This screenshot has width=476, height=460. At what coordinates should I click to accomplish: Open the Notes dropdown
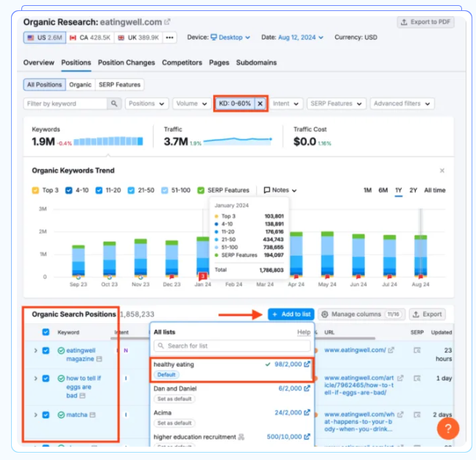click(x=280, y=190)
